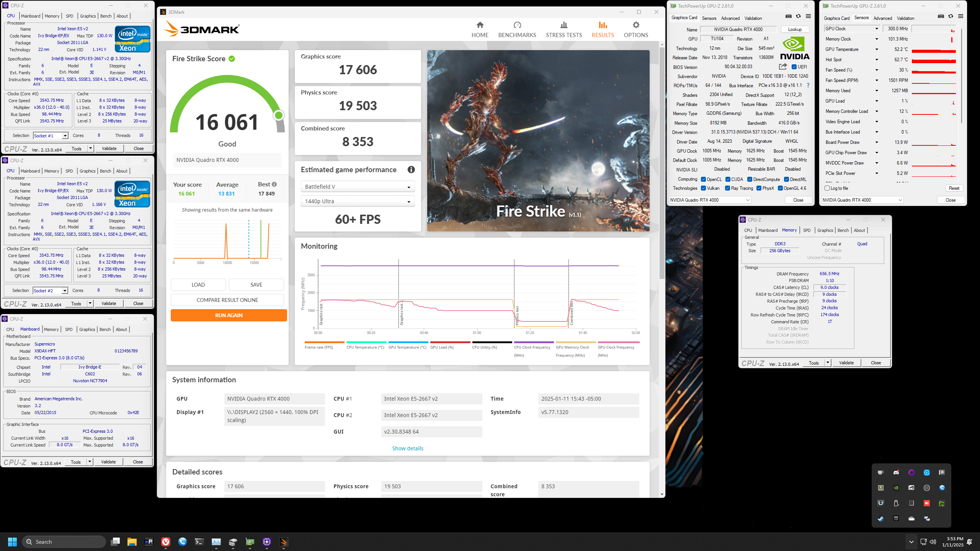Toggle the PhysX checkbox in GPU-Z
Viewport: 980px width, 551px height.
tap(759, 188)
